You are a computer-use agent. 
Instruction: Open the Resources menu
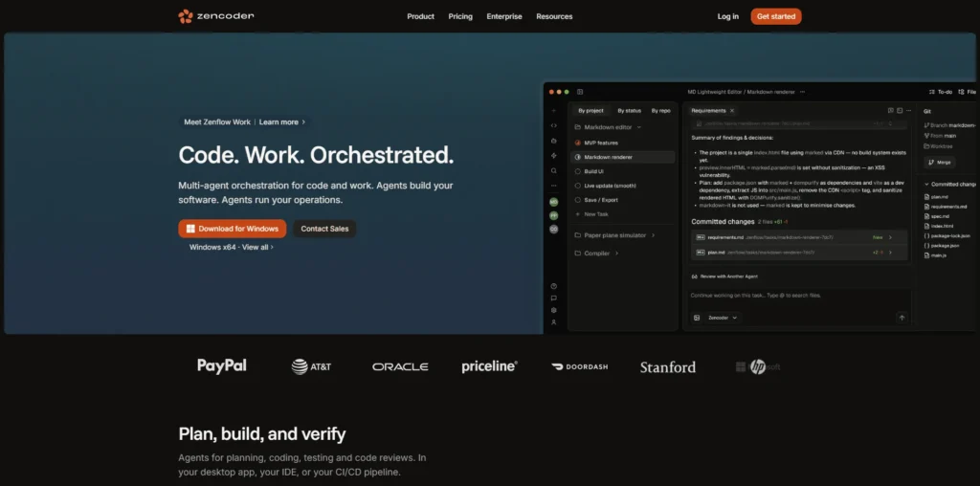point(554,17)
